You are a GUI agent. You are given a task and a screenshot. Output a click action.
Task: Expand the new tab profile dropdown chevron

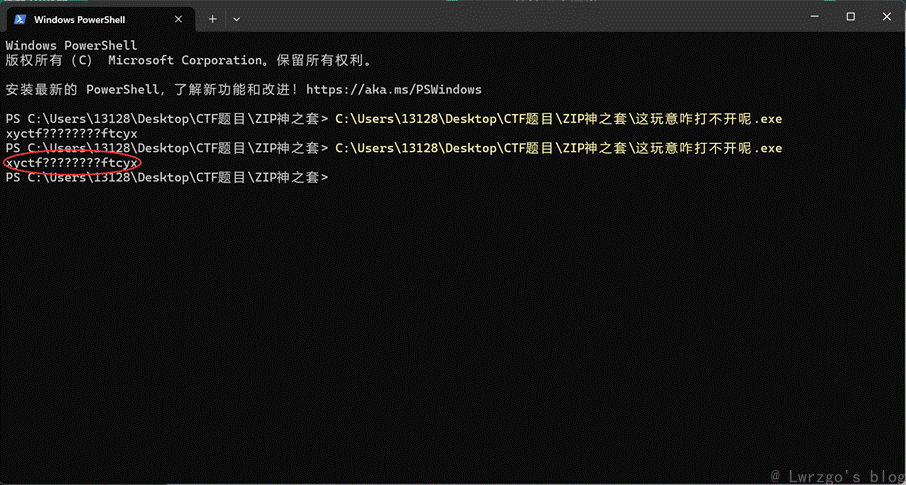point(236,19)
